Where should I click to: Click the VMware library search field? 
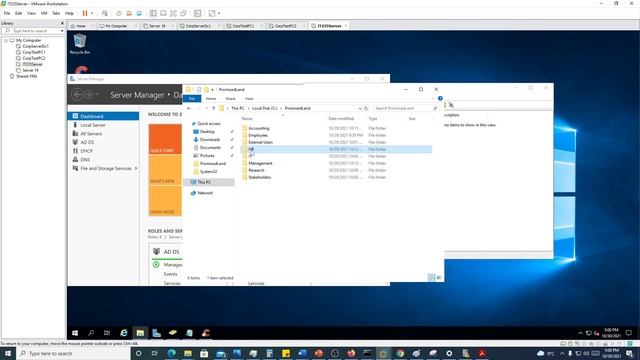tap(33, 31)
